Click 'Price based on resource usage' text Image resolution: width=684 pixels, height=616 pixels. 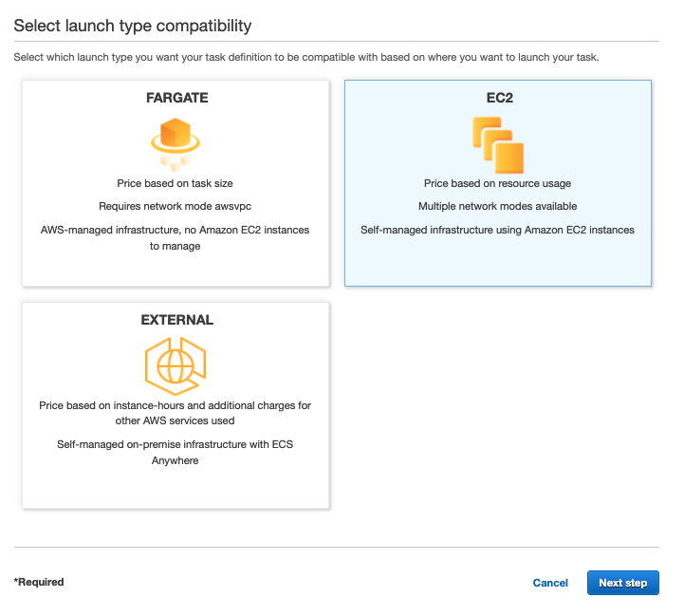[x=497, y=183]
